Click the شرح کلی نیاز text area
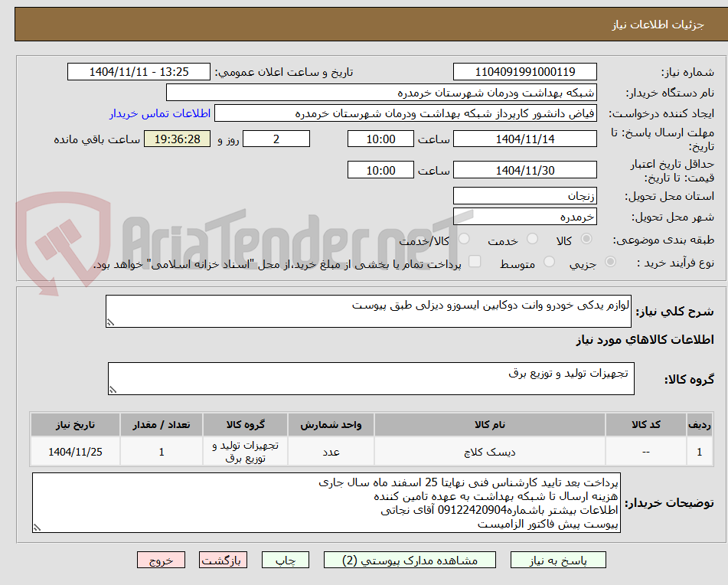Image resolution: width=728 pixels, height=585 pixels. click(368, 311)
